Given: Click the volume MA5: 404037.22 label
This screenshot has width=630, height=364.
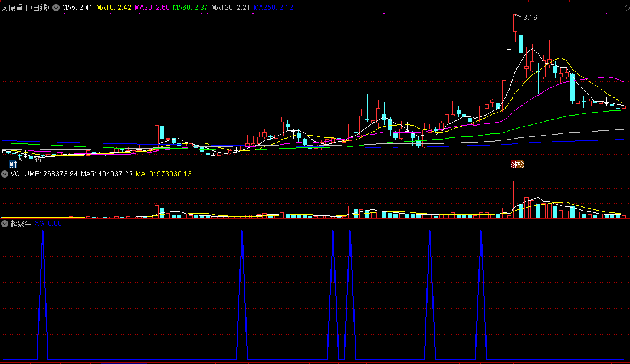Looking at the screenshot, I should (x=106, y=174).
